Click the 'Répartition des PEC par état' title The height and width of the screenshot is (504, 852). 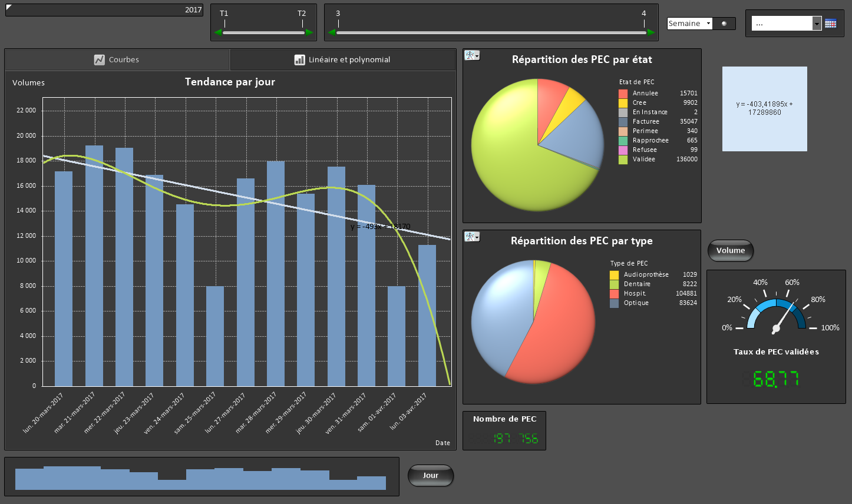[x=582, y=59]
